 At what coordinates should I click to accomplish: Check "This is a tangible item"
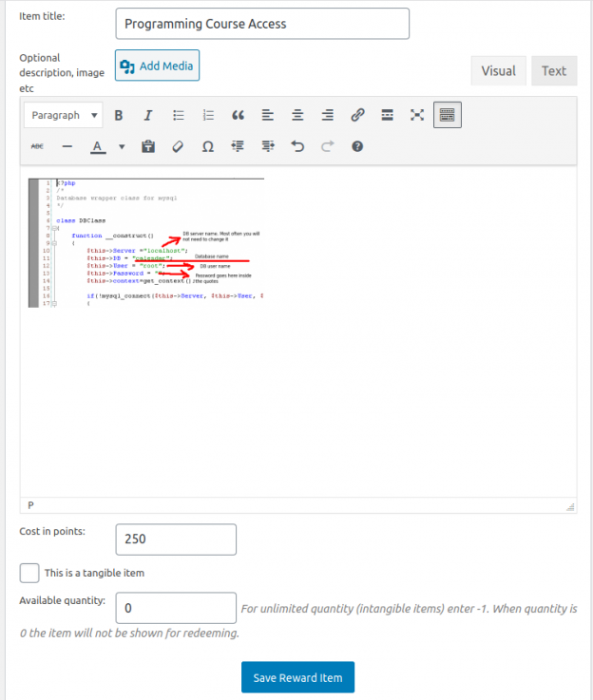click(29, 573)
